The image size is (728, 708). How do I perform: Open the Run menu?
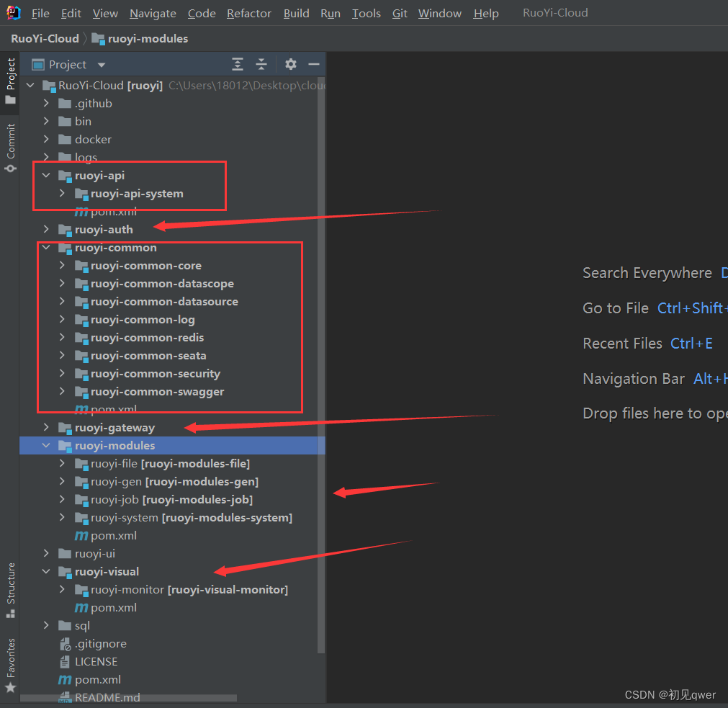point(330,14)
